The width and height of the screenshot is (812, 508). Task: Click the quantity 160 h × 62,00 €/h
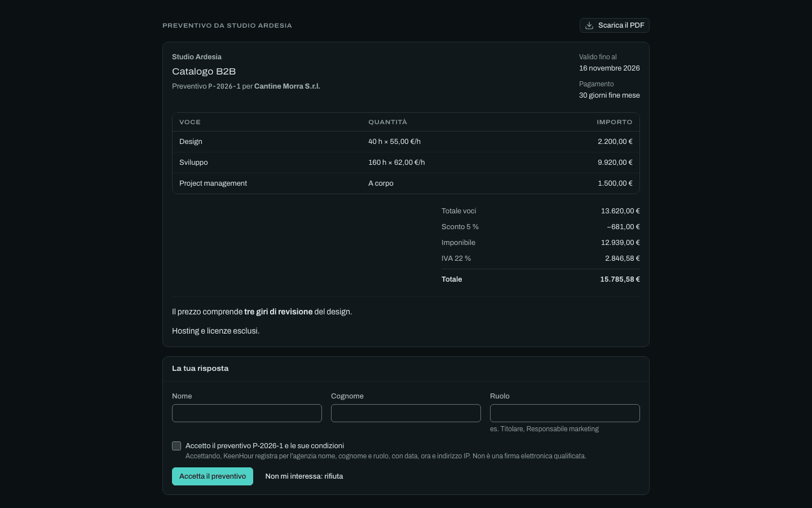point(396,163)
